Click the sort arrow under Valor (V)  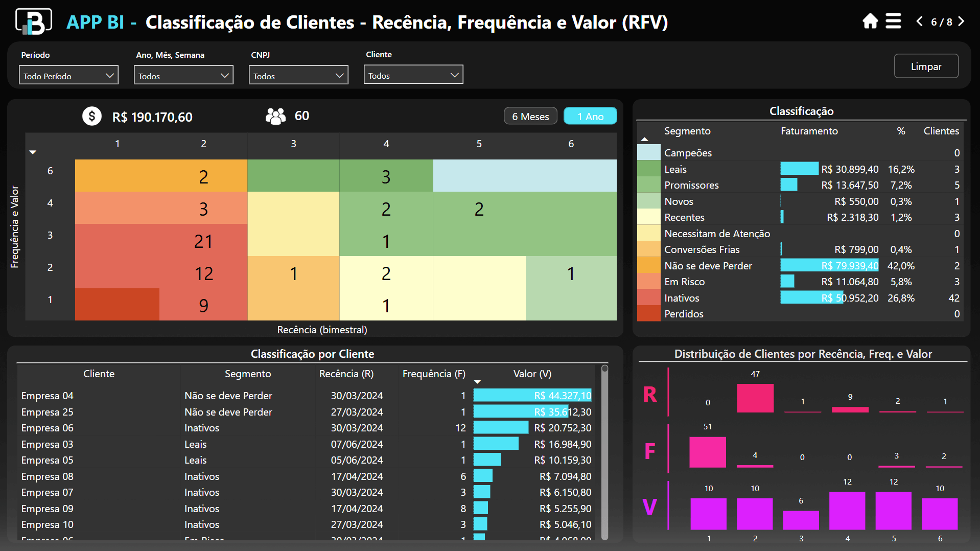coord(477,382)
